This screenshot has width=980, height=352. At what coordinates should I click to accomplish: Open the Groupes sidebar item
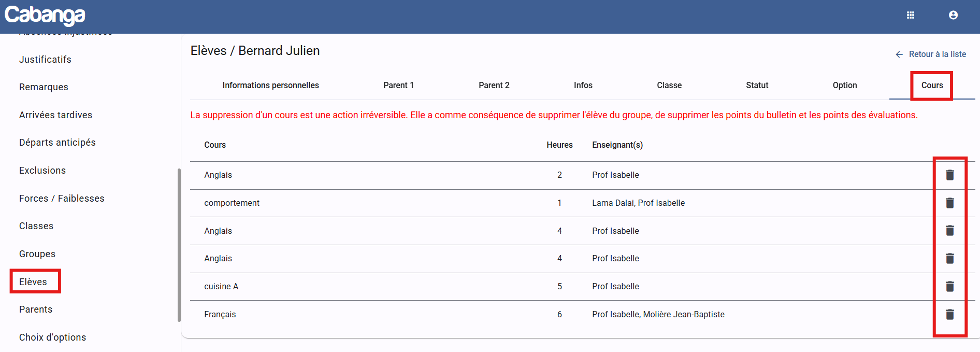tap(37, 254)
